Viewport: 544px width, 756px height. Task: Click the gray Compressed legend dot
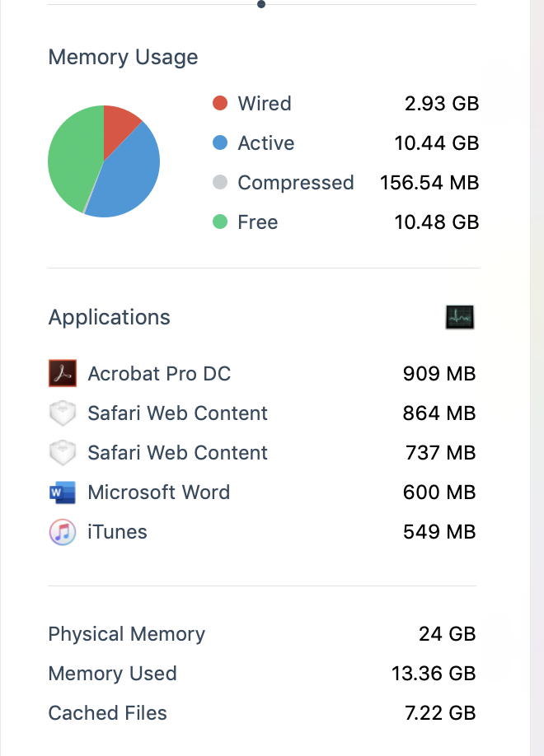pyautogui.click(x=220, y=183)
